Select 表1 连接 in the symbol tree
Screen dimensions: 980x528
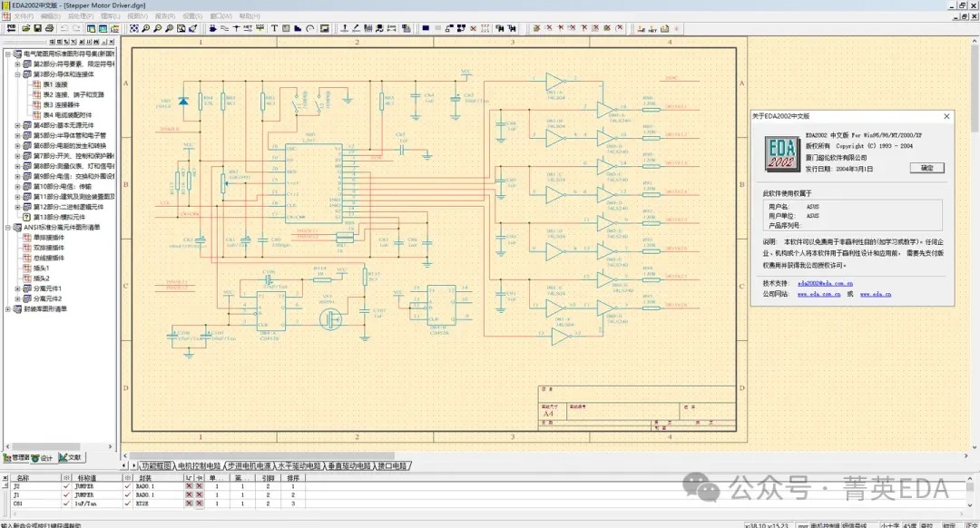54,84
